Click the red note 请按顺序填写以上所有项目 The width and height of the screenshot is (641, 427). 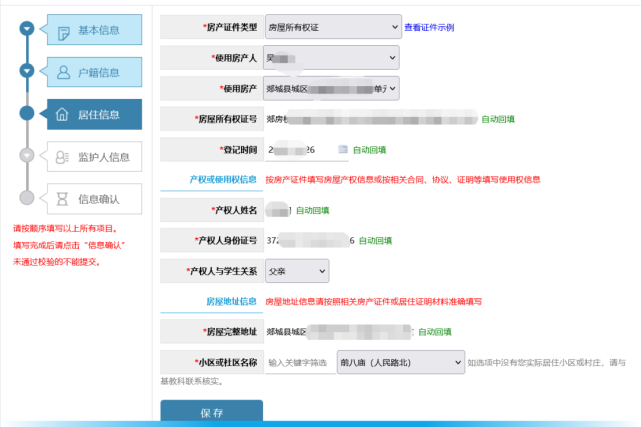tap(66, 228)
